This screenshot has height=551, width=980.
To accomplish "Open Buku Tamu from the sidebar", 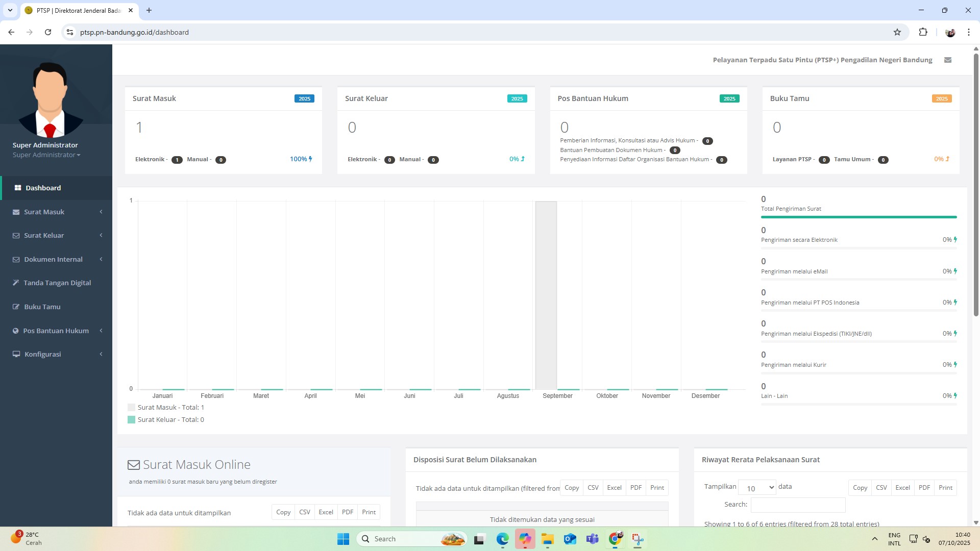I will point(42,307).
